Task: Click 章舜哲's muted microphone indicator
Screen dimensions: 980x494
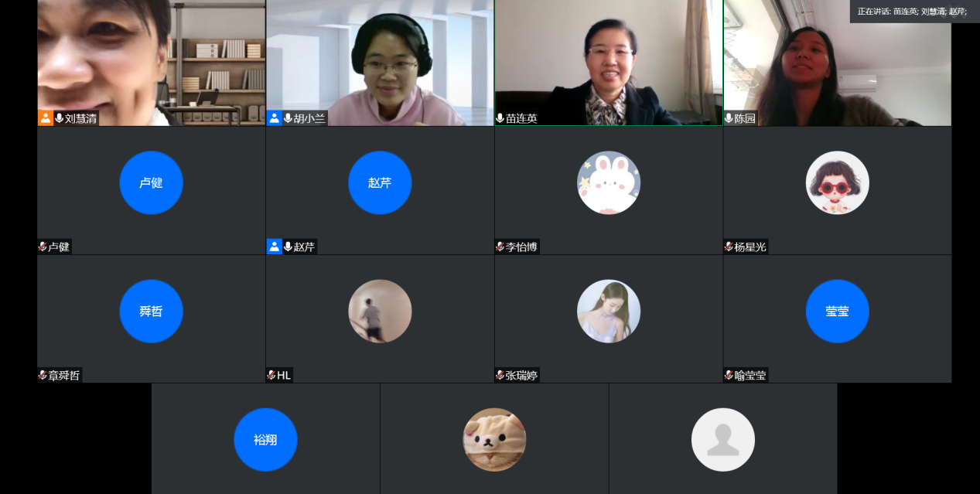Action: [43, 375]
